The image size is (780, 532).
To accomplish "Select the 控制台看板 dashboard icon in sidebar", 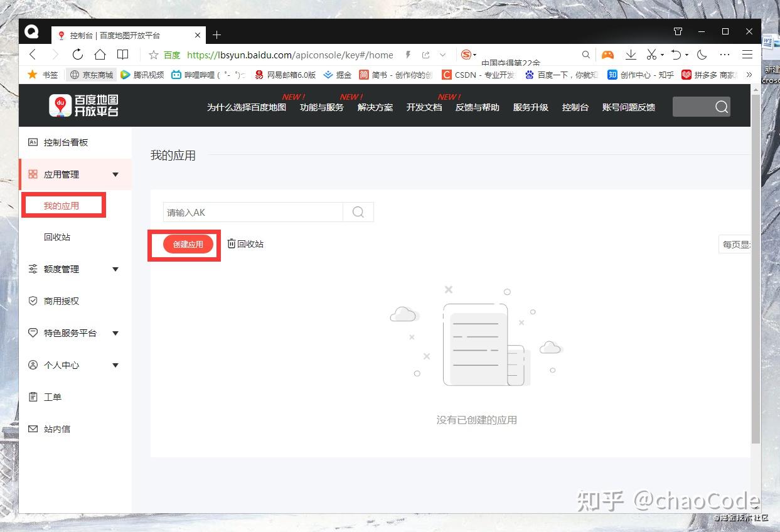I will [x=33, y=142].
